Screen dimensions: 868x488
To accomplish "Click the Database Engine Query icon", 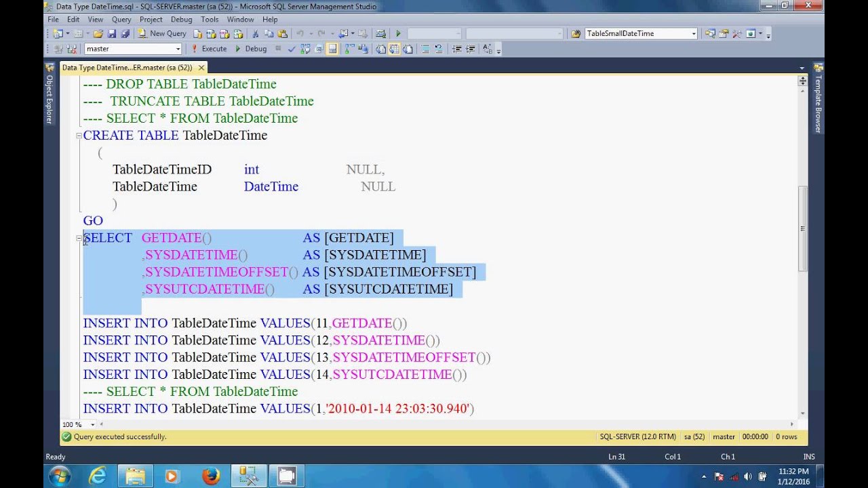I will 197,33.
